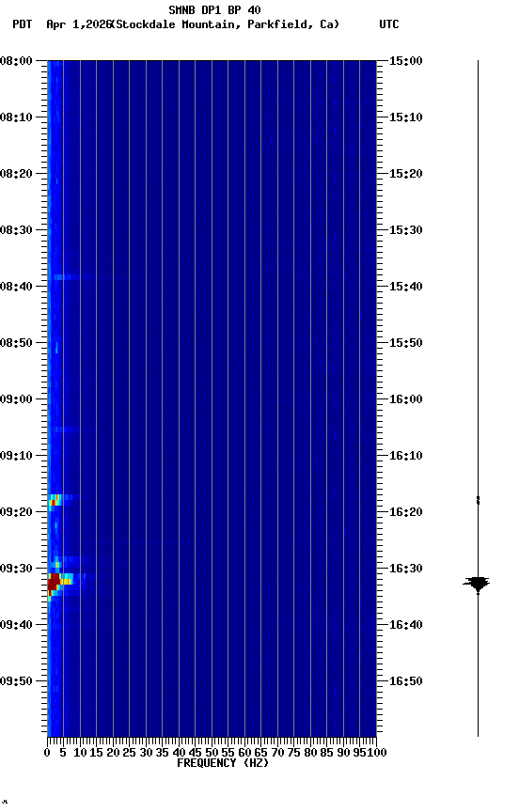Click the 08:40 PDT time label
Viewport: 519px width, 812px height.
coord(16,287)
